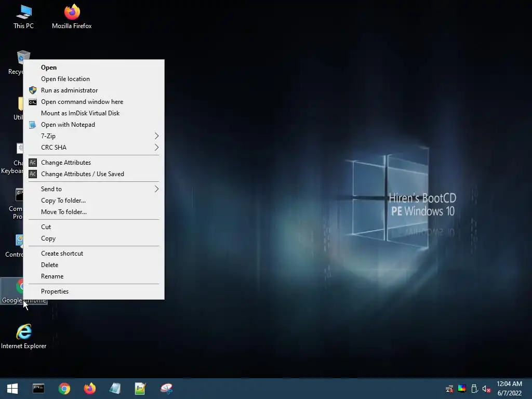Click the muted volume tray icon
532x399 pixels.
(x=486, y=389)
